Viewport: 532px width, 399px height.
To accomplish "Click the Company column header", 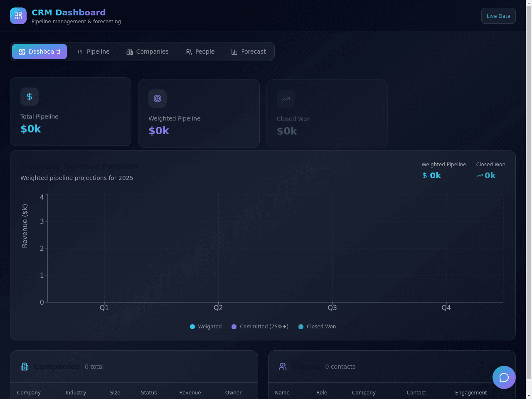I will (x=29, y=393).
